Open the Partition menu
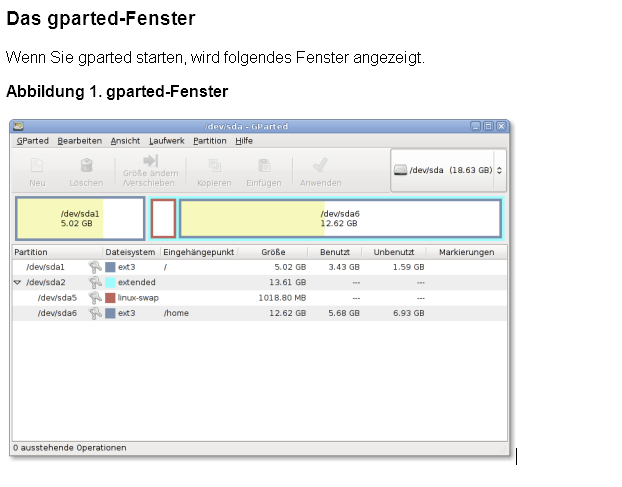 pos(210,141)
